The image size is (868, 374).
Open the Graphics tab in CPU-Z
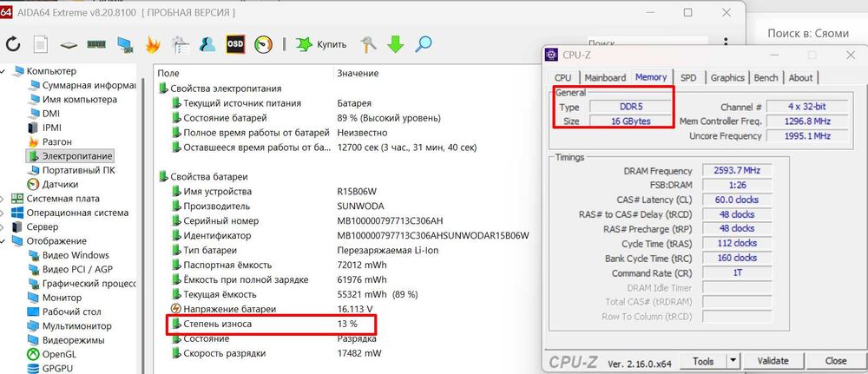pyautogui.click(x=727, y=78)
